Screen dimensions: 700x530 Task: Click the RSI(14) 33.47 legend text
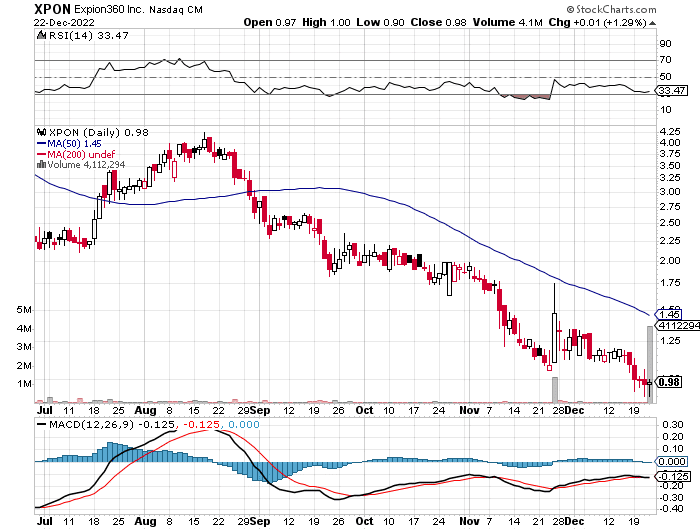click(88, 35)
